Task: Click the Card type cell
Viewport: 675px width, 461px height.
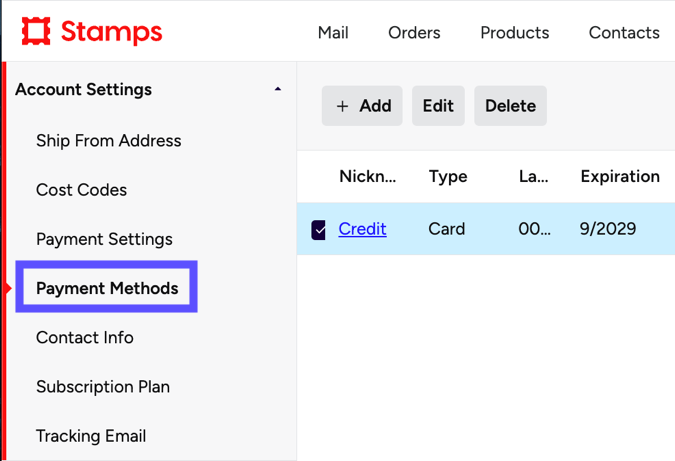Action: point(446,229)
